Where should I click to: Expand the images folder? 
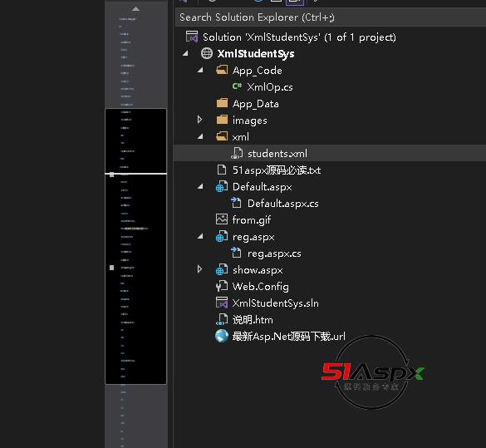tap(199, 120)
